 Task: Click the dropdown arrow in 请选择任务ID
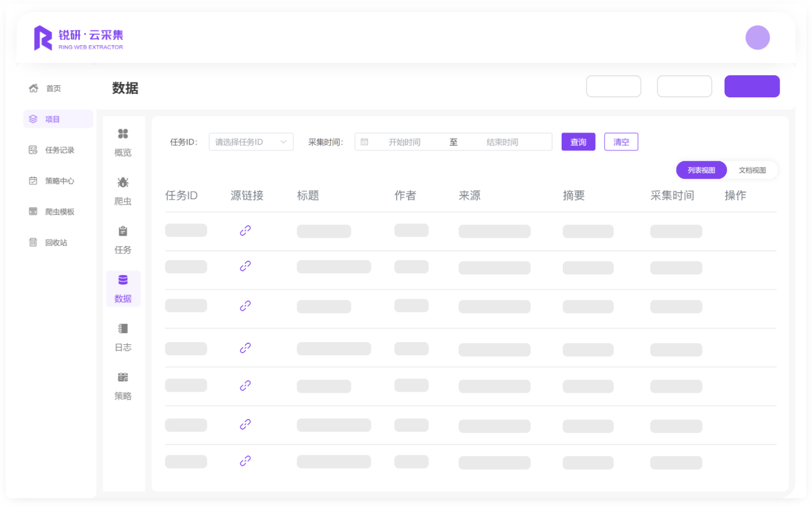pyautogui.click(x=284, y=142)
